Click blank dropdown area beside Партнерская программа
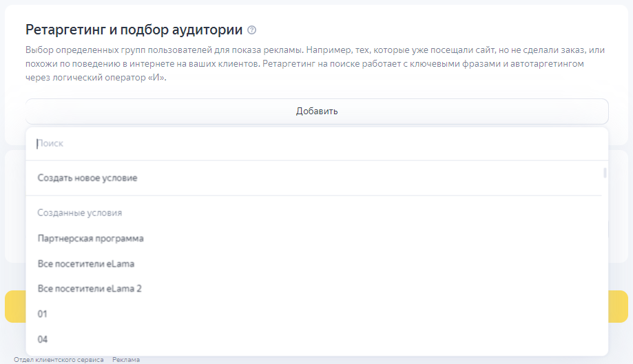Viewport: 633px width, 364px height. [371, 238]
